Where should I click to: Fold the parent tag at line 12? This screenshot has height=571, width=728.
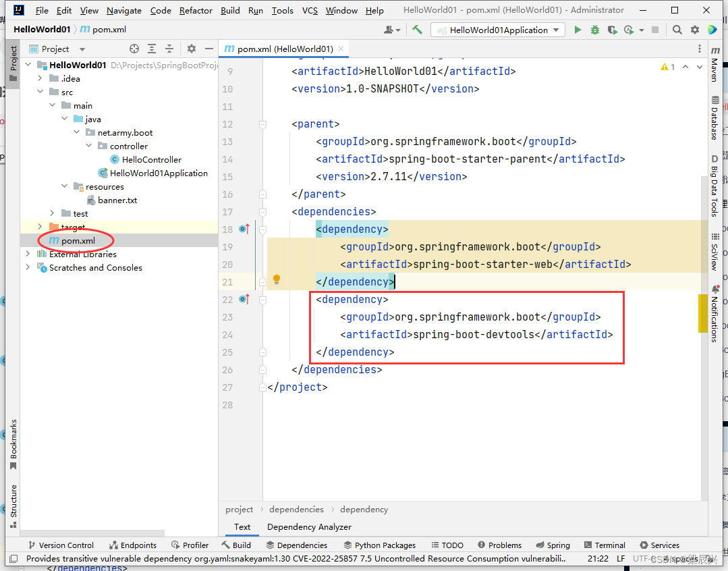[262, 124]
